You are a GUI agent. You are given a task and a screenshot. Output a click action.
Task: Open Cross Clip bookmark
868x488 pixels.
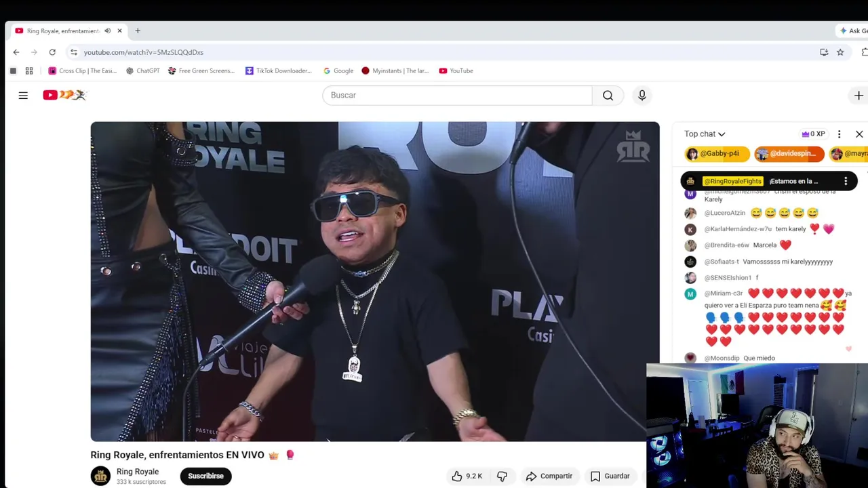[x=82, y=70]
